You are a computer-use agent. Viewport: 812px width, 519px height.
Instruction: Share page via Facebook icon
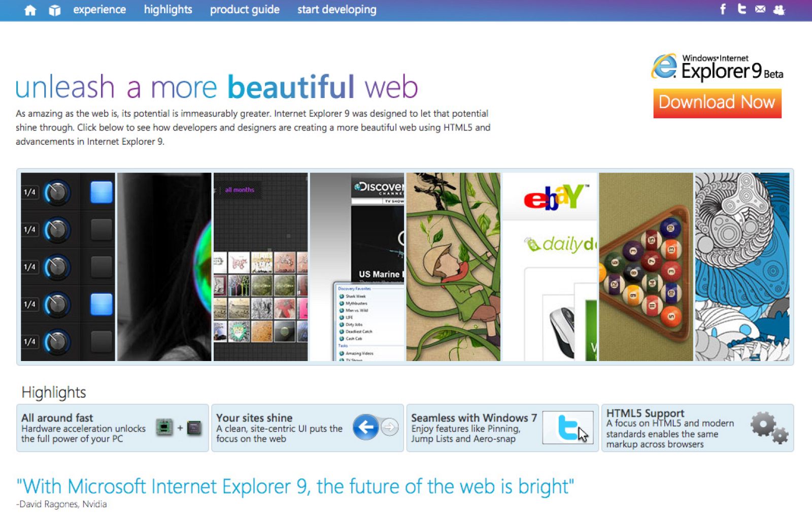coord(723,9)
